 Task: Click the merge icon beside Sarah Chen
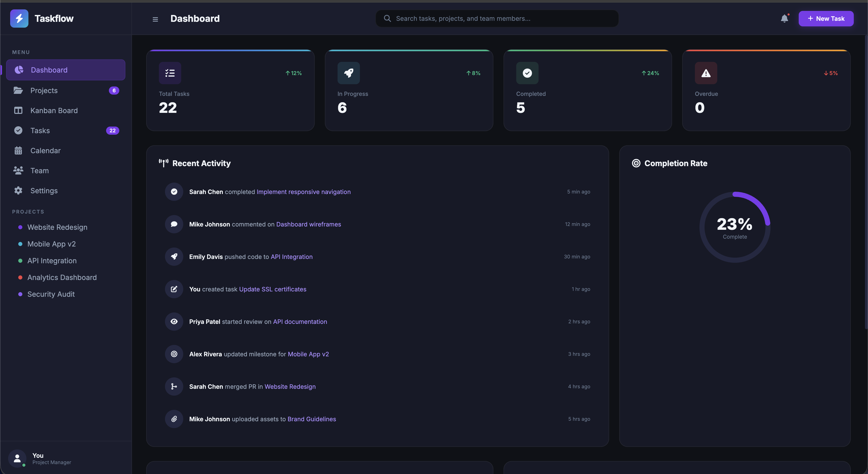(x=174, y=387)
